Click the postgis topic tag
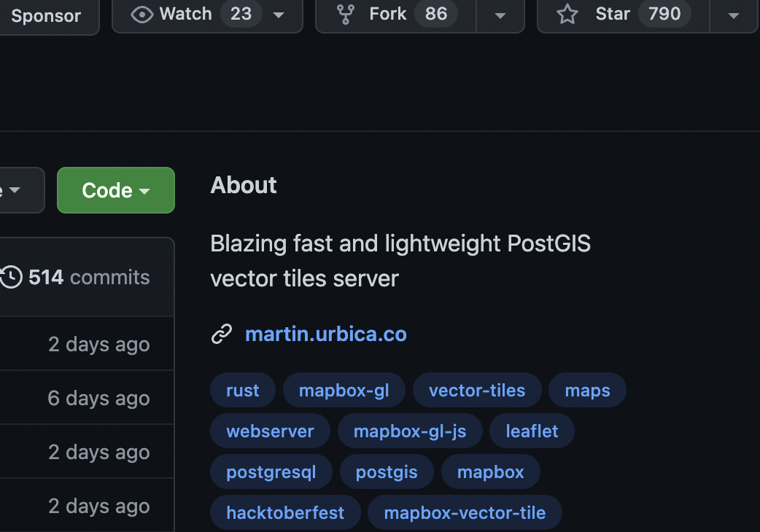The image size is (760, 532). [386, 472]
